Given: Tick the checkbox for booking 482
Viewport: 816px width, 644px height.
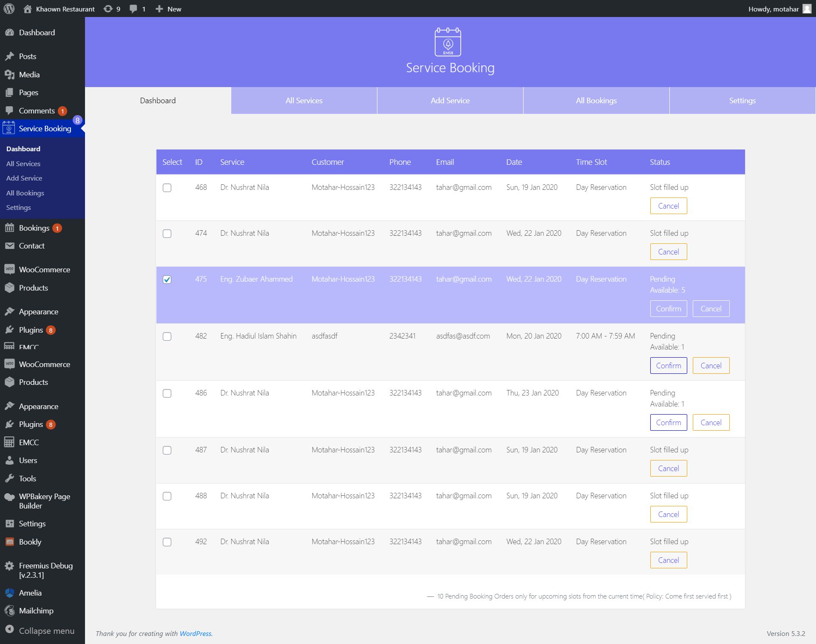Looking at the screenshot, I should click(167, 336).
